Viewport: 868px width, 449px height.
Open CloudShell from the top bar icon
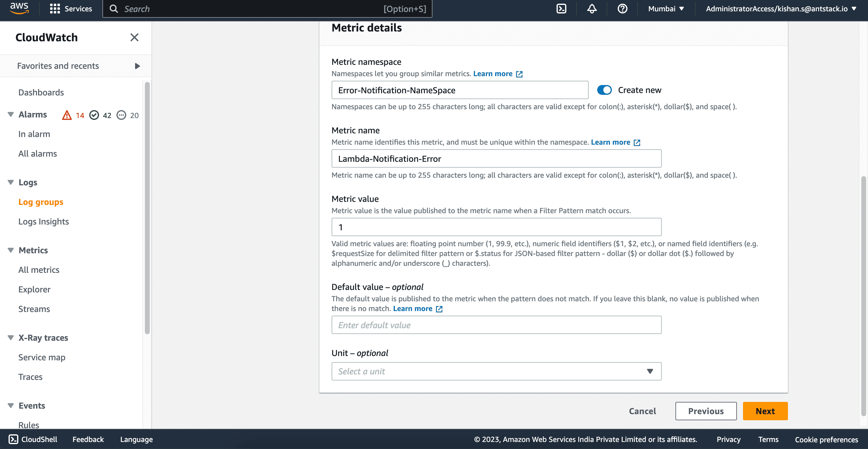point(561,9)
